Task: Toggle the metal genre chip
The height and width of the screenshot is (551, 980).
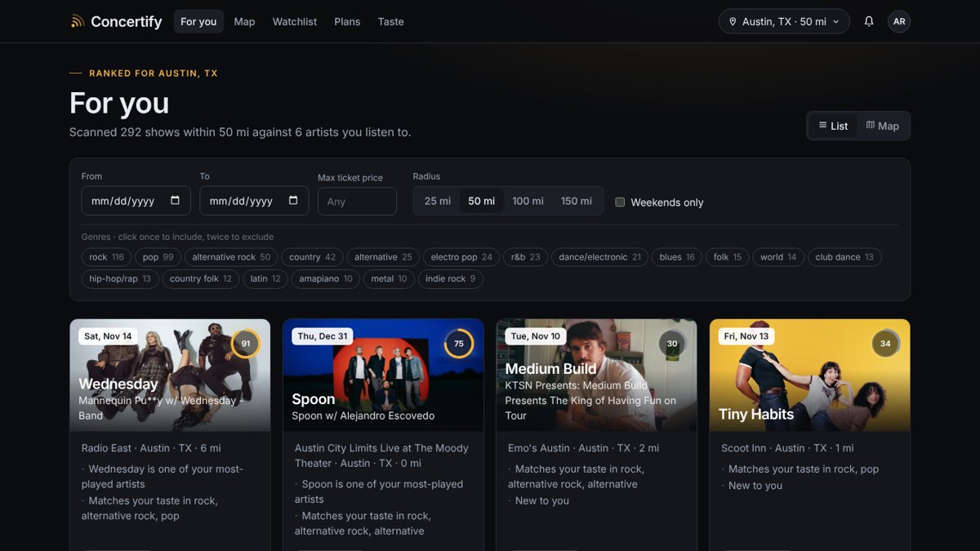Action: (389, 279)
